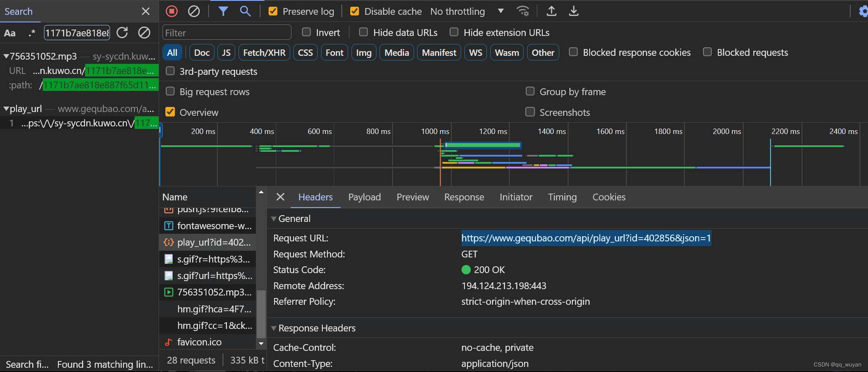Toggle the filter funnel icon
Screen dimensions: 868x372
[223, 11]
